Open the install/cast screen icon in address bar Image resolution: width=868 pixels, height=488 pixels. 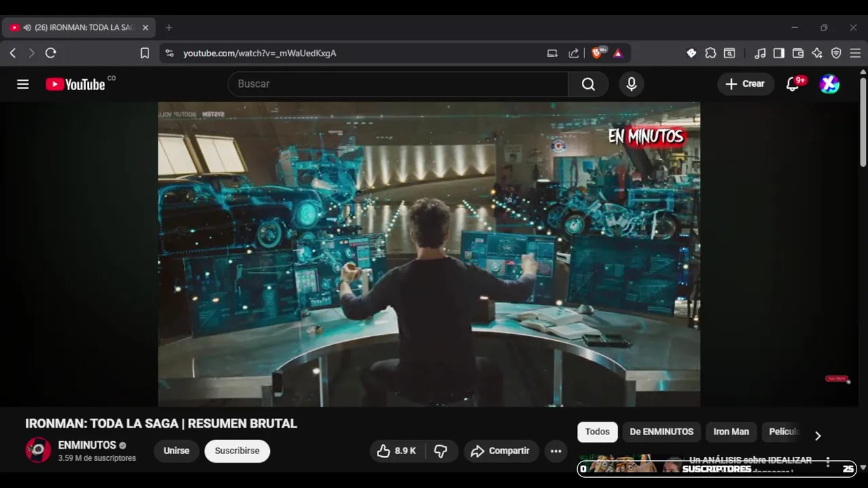tap(553, 53)
